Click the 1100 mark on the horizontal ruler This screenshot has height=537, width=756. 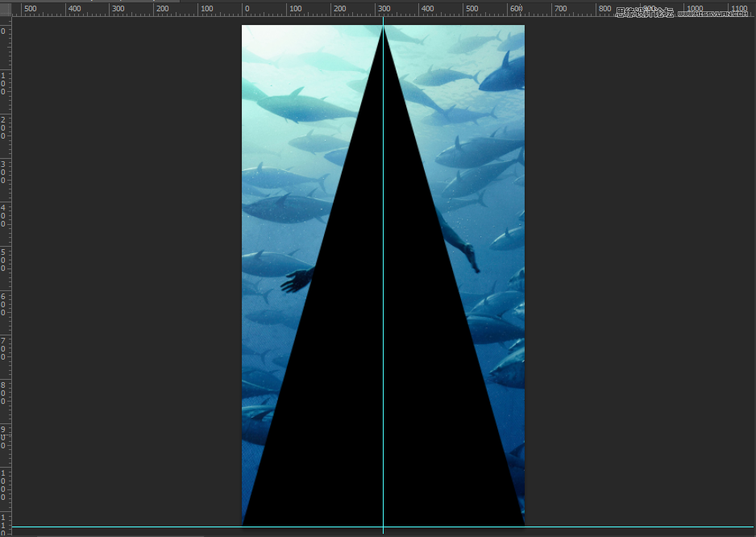[x=739, y=9]
